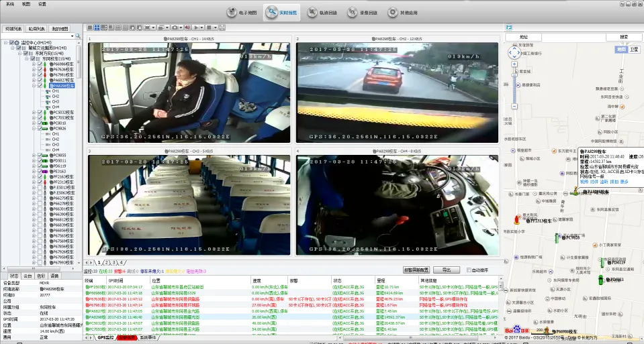Click the save icon above the map

point(509,27)
